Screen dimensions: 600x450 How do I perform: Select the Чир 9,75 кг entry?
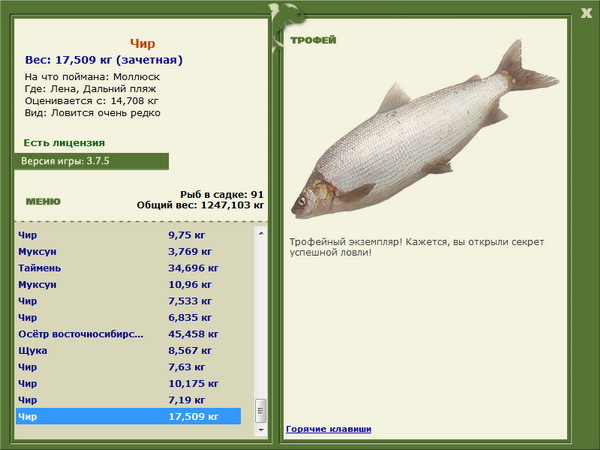coord(128,235)
